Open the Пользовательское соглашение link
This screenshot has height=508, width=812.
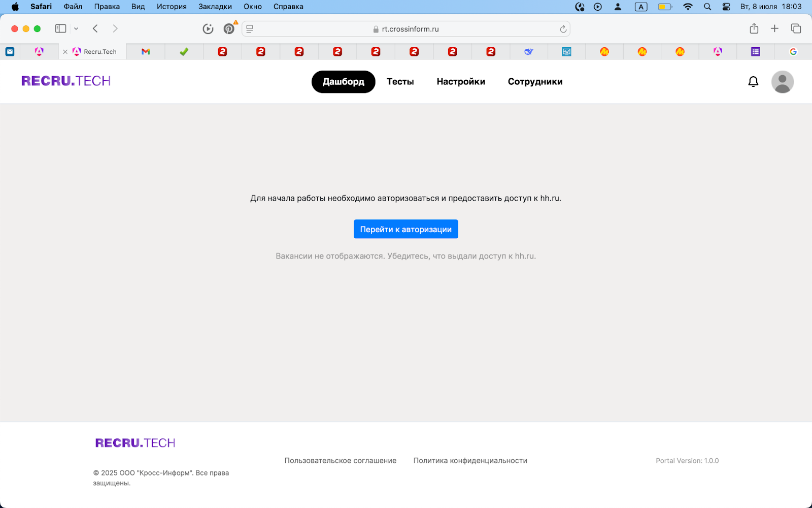(341, 461)
